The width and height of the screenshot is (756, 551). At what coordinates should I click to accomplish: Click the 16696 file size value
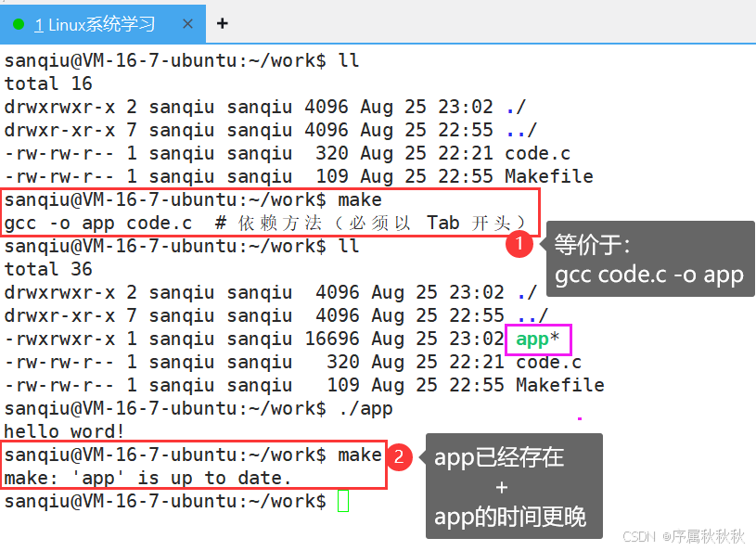pyautogui.click(x=332, y=339)
